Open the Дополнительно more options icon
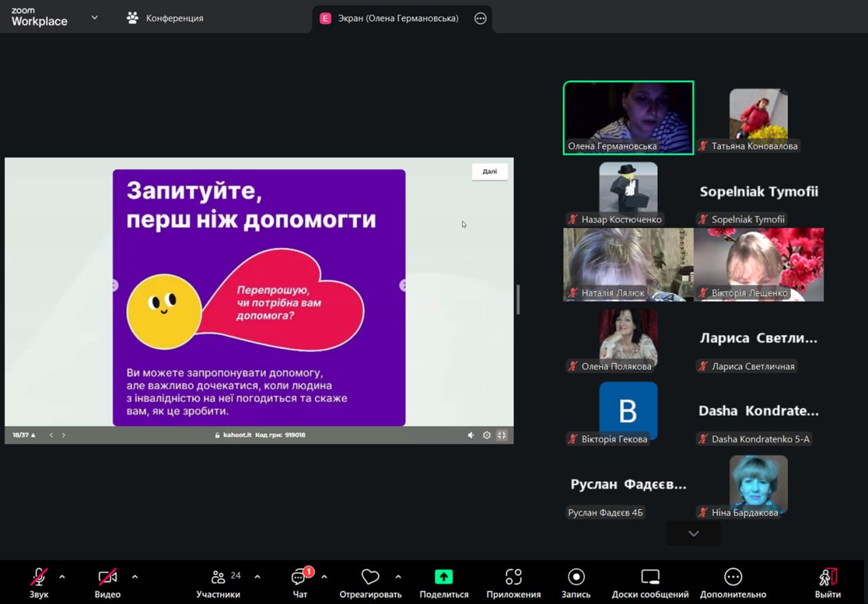 click(x=733, y=577)
